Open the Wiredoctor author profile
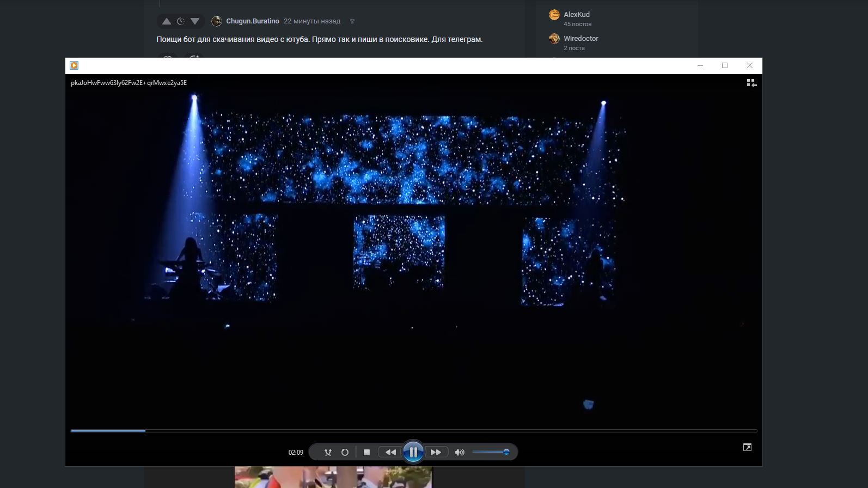This screenshot has width=868, height=488. [580, 39]
